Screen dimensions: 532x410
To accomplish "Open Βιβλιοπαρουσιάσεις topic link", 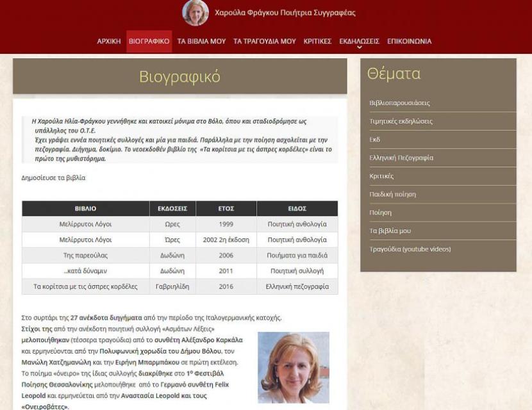I will (x=400, y=103).
